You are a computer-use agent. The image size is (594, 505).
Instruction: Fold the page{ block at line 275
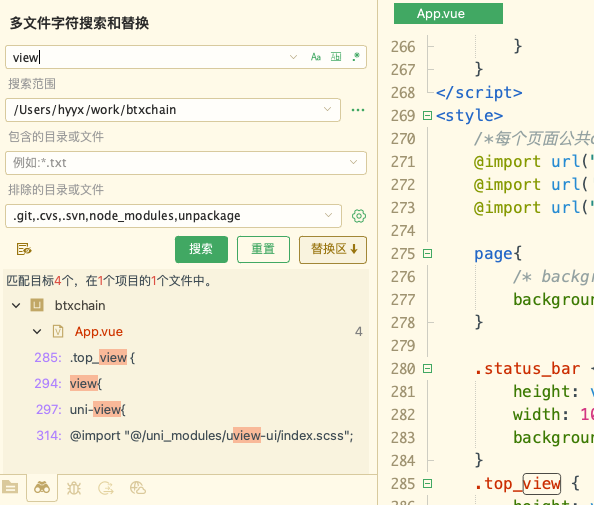pyautogui.click(x=427, y=253)
